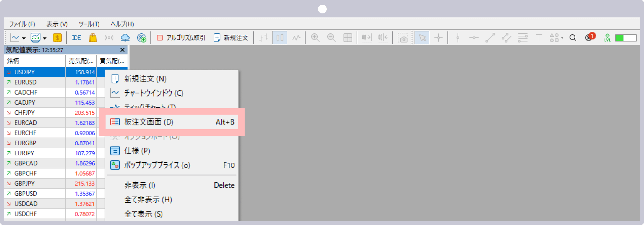Open the ツール(T) menu

[x=89, y=24]
